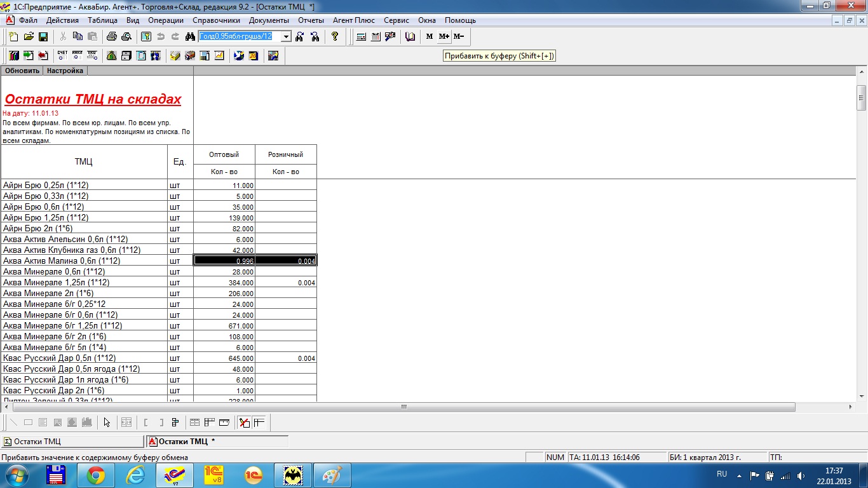
Task: Open the two-people contractors icon
Action: point(156,56)
